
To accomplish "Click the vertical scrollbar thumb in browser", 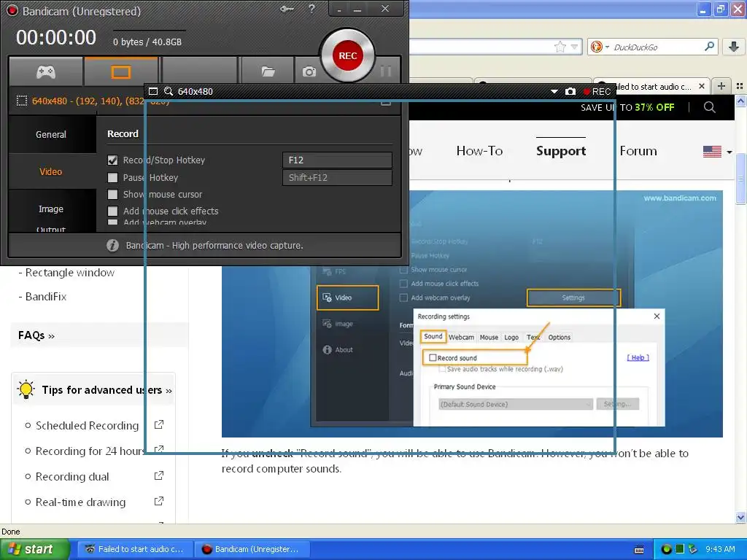I will click(741, 179).
